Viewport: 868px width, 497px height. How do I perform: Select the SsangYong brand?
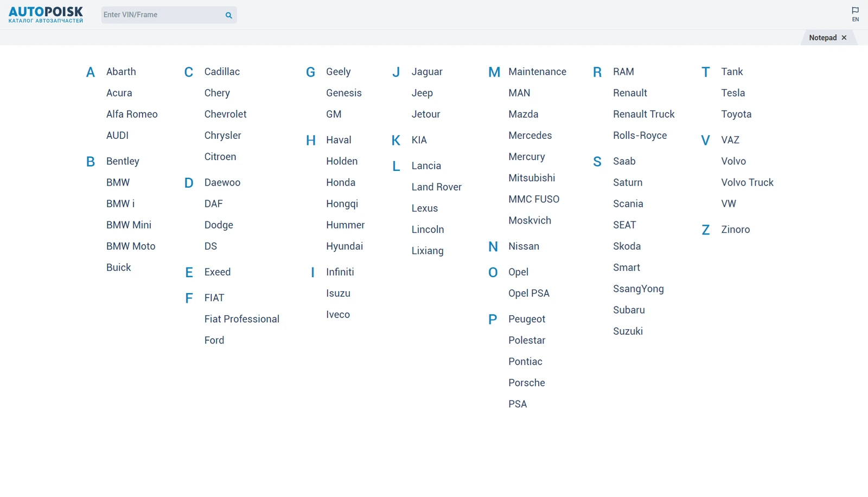[x=639, y=289]
